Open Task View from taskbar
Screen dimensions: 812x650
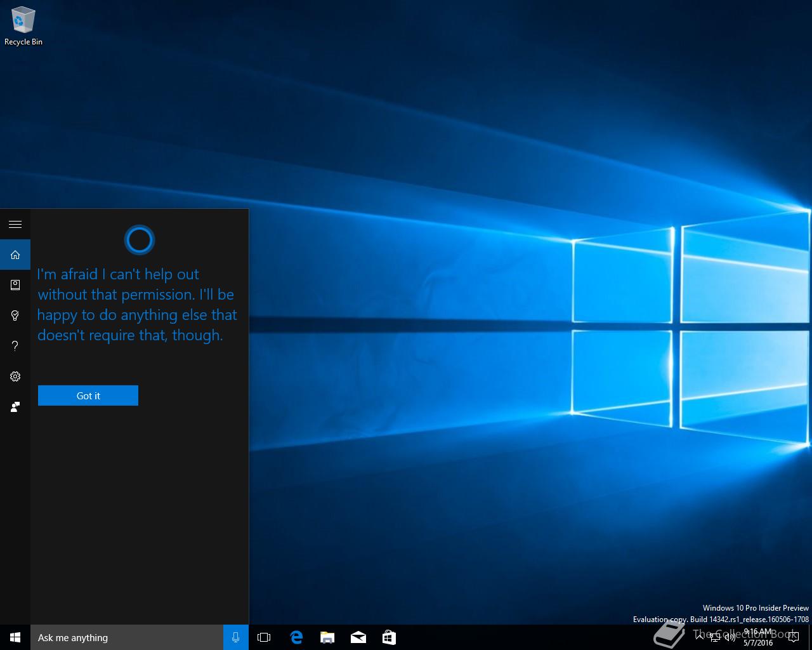264,637
